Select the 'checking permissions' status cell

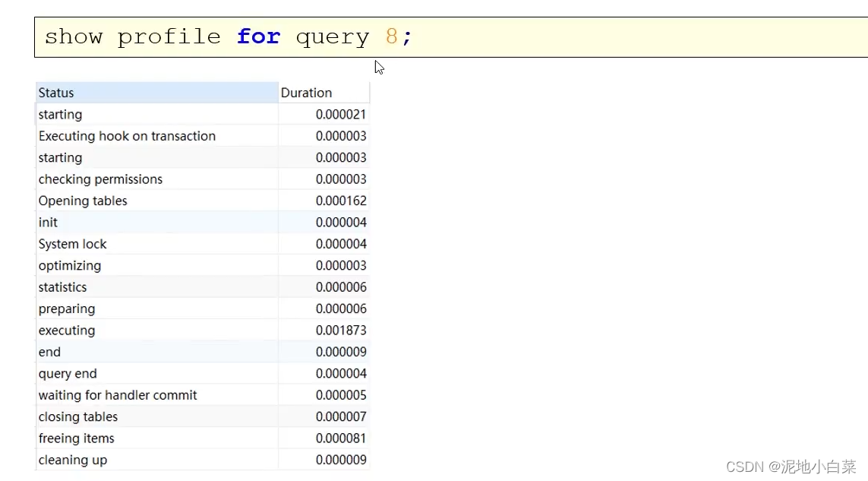[x=157, y=179]
